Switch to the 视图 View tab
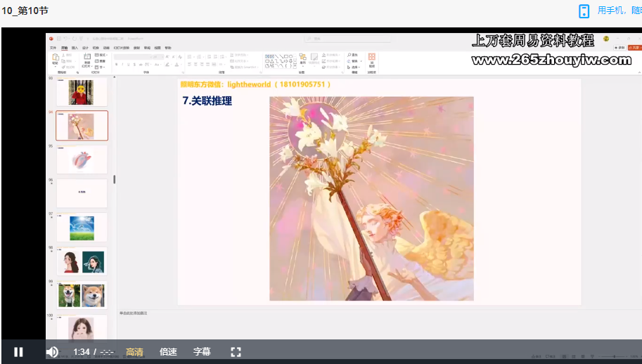 coord(158,48)
